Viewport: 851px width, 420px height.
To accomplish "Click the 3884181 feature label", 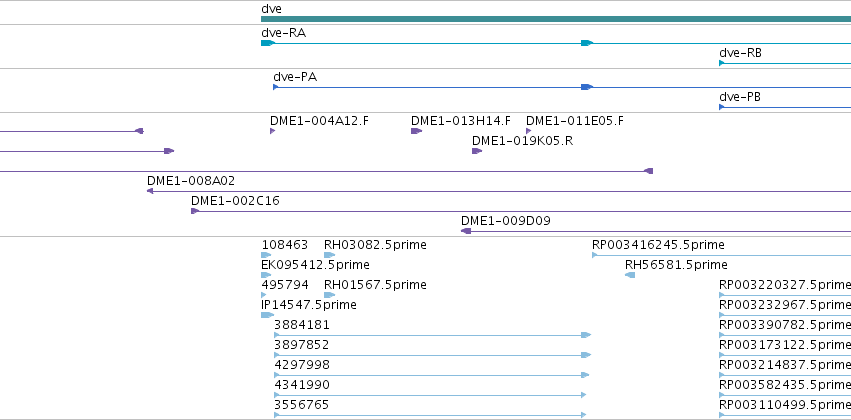I will point(302,325).
